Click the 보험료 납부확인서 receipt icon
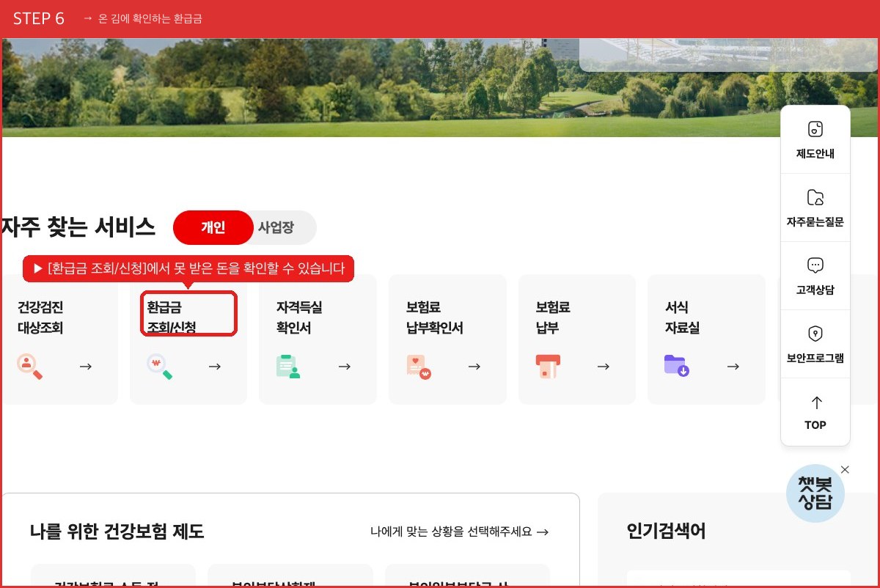 pyautogui.click(x=418, y=366)
